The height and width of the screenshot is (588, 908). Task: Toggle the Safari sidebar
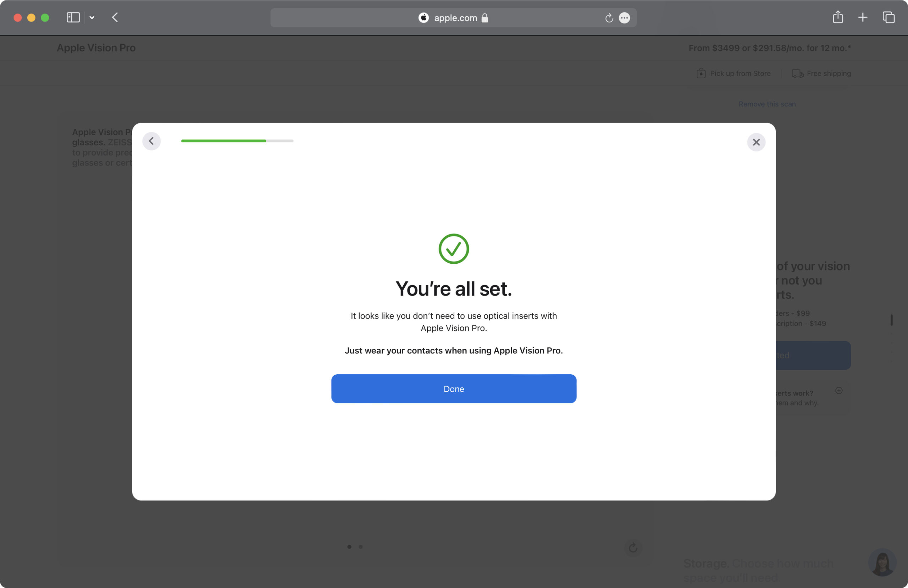point(73,17)
